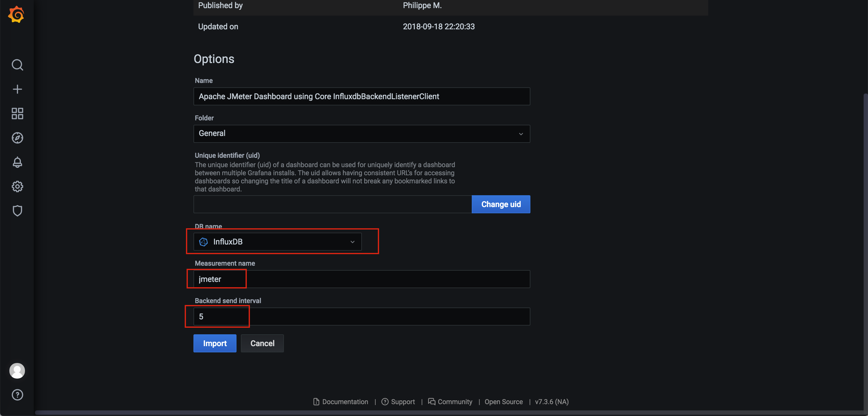Open the Alerting bell icon
The image size is (868, 416).
pos(17,162)
